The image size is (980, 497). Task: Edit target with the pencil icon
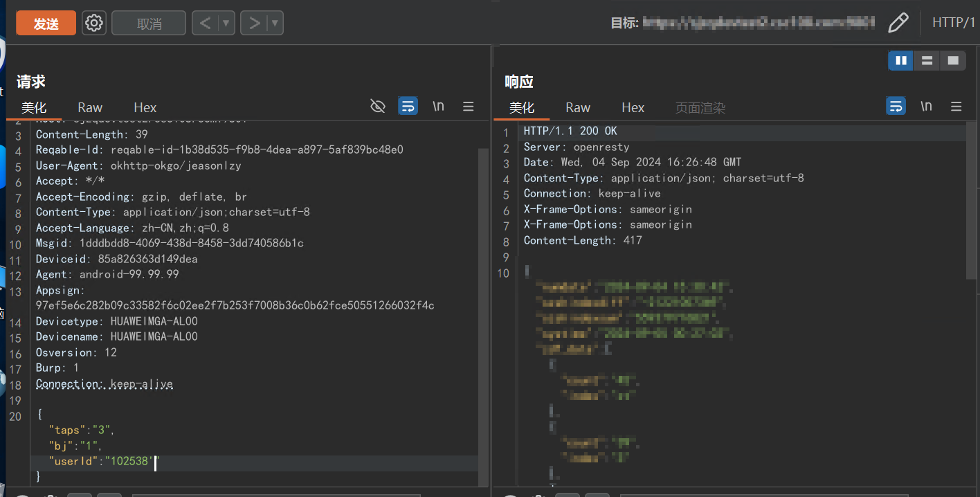point(898,23)
